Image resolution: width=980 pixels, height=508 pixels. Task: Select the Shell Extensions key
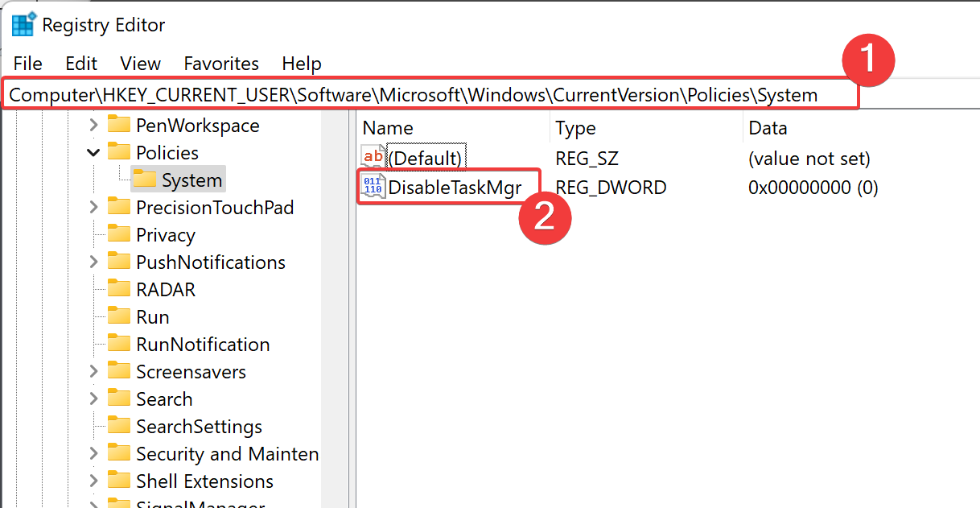point(204,481)
